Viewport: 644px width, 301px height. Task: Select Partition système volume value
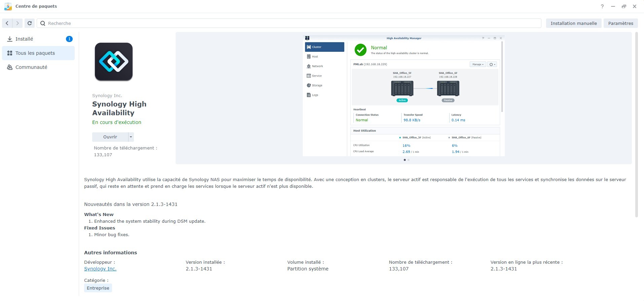(x=308, y=269)
